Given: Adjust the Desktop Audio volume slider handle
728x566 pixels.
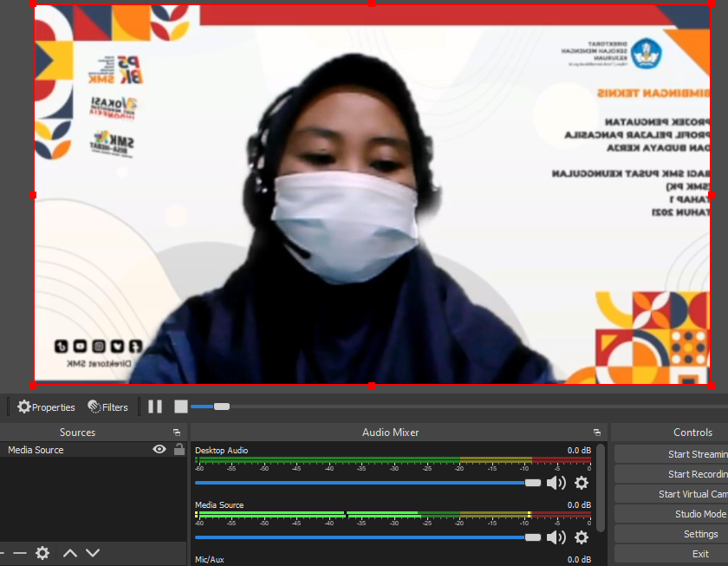Looking at the screenshot, I should coord(532,483).
